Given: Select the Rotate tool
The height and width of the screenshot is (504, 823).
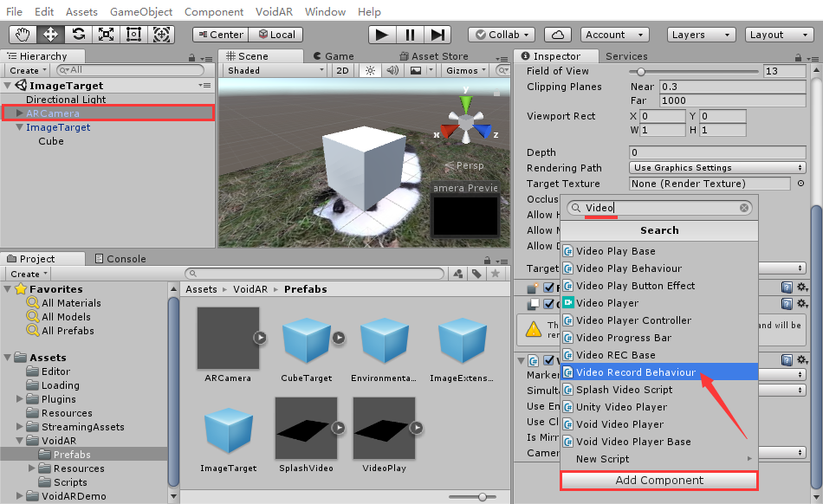Looking at the screenshot, I should [79, 35].
